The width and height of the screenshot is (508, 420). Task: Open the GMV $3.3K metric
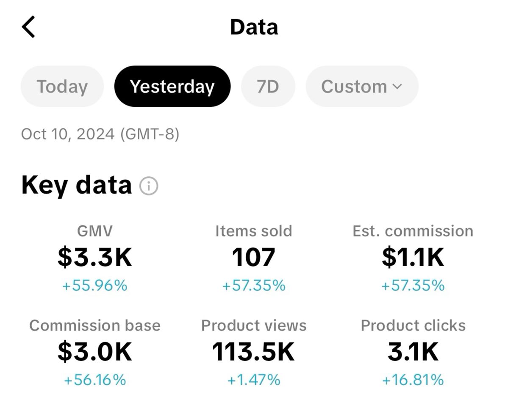point(95,257)
